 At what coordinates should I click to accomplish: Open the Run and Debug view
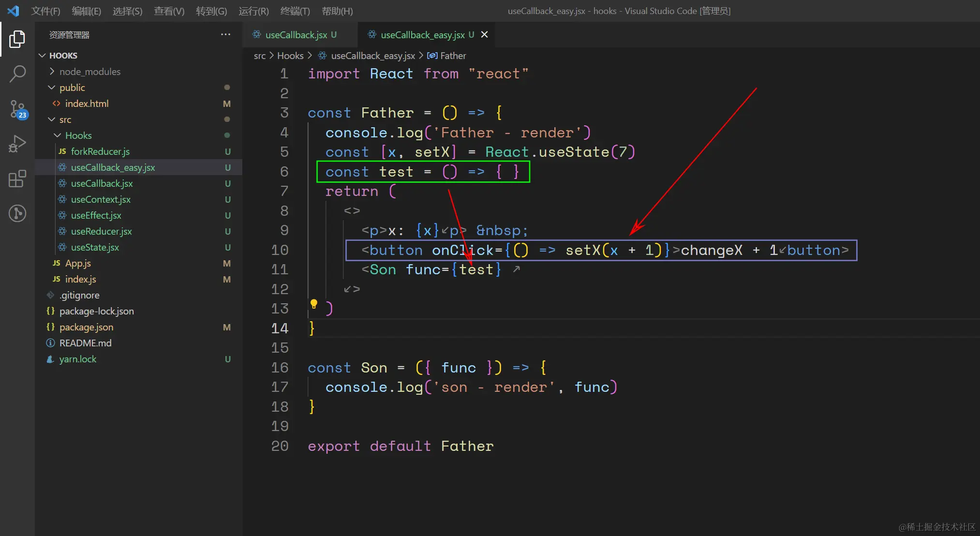tap(17, 144)
